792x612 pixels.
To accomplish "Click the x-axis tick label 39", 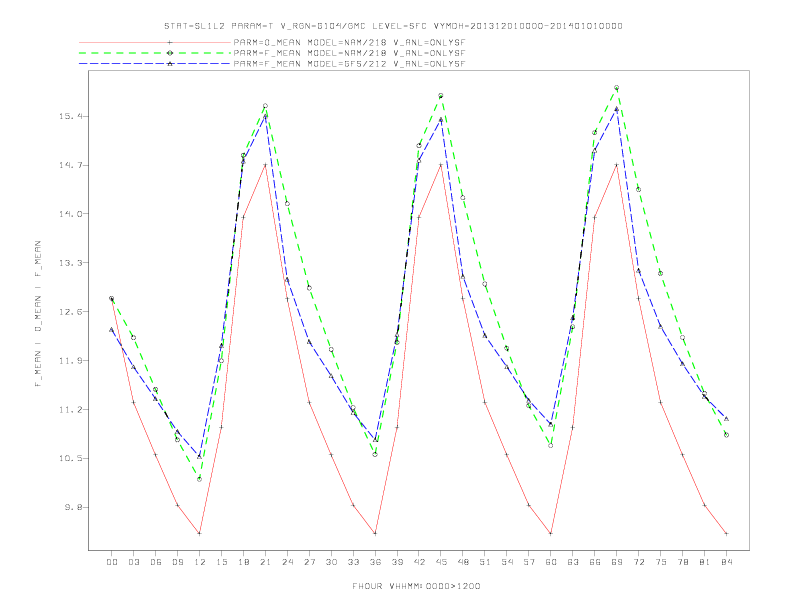I will 397,562.
